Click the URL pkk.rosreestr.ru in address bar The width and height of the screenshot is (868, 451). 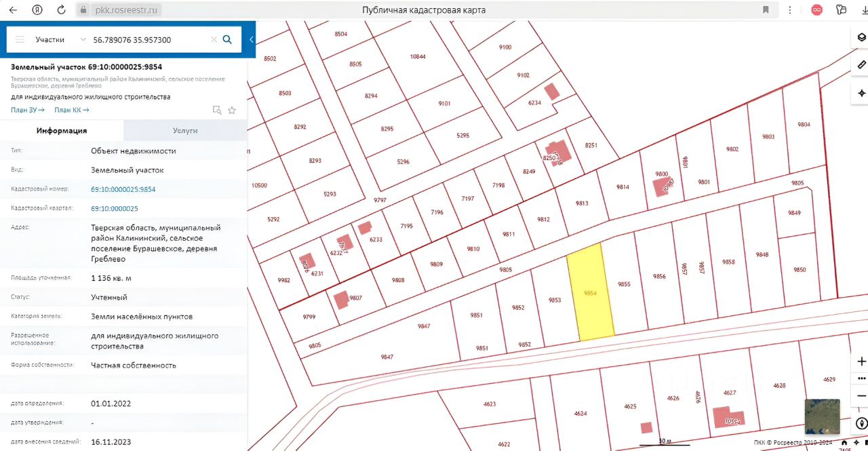125,10
